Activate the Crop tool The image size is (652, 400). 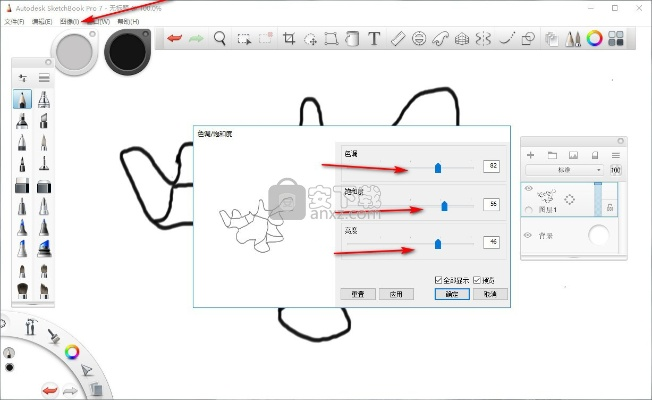pos(289,38)
